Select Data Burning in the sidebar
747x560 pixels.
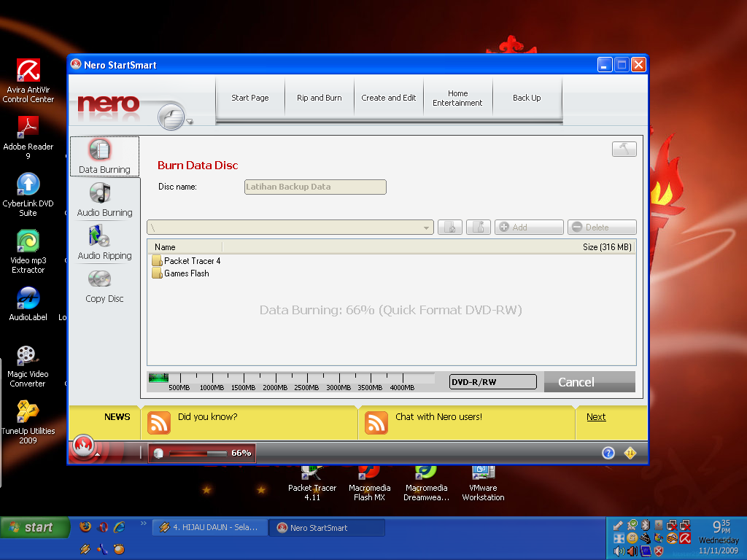point(104,156)
